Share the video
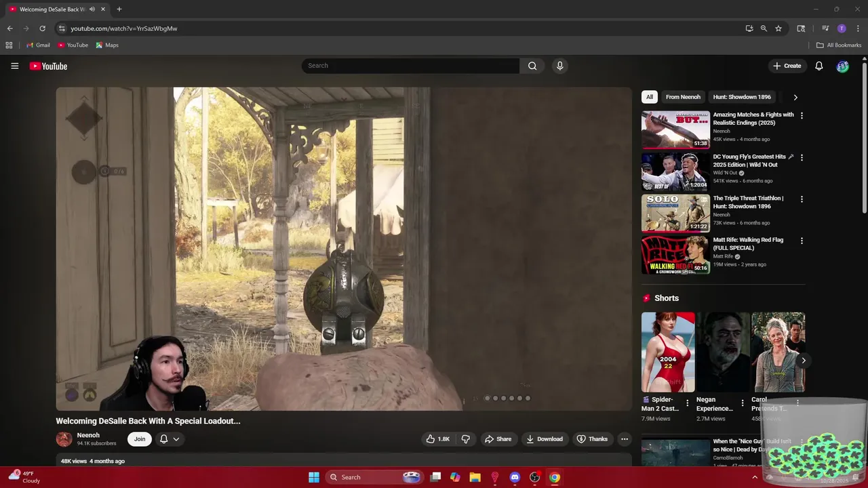 point(498,439)
